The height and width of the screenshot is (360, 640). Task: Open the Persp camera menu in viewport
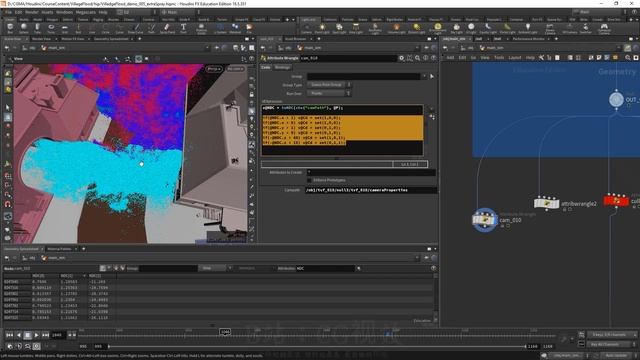point(213,69)
